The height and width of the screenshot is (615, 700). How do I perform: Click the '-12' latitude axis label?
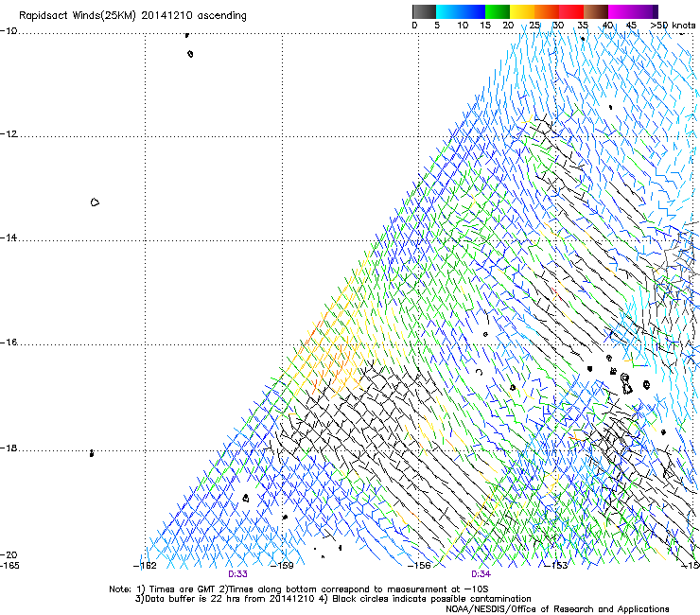pos(9,134)
